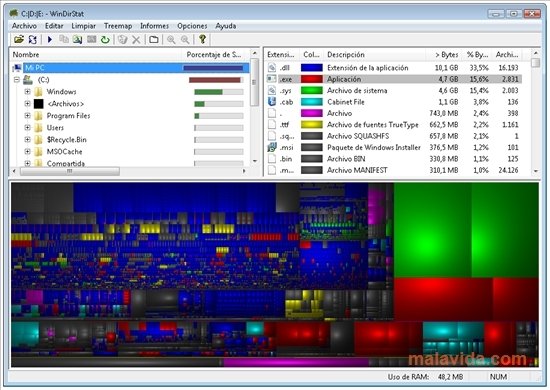Click the WinDirStat title bar app icon
The height and width of the screenshot is (390, 550).
(14, 14)
